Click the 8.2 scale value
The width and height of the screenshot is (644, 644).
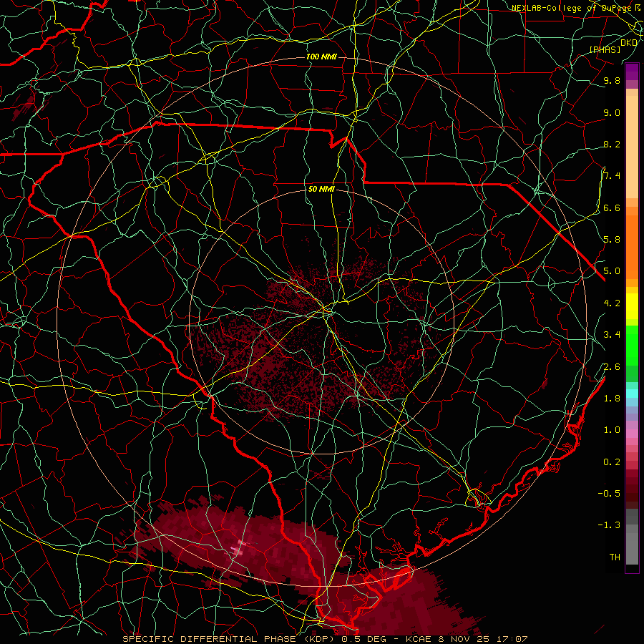pos(612,144)
